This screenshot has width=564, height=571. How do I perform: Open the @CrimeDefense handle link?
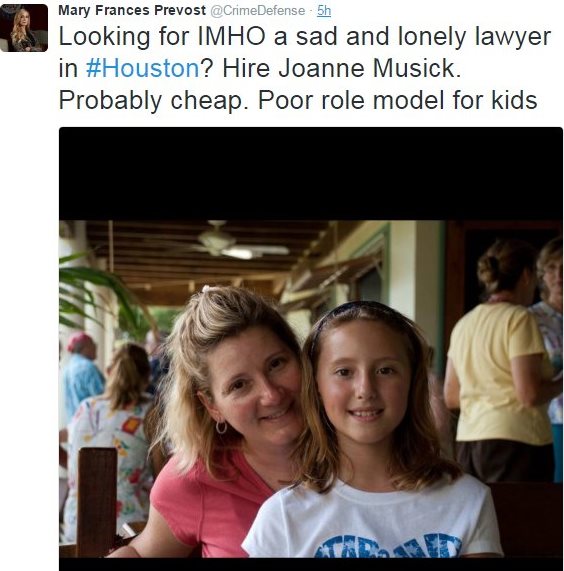click(x=258, y=11)
